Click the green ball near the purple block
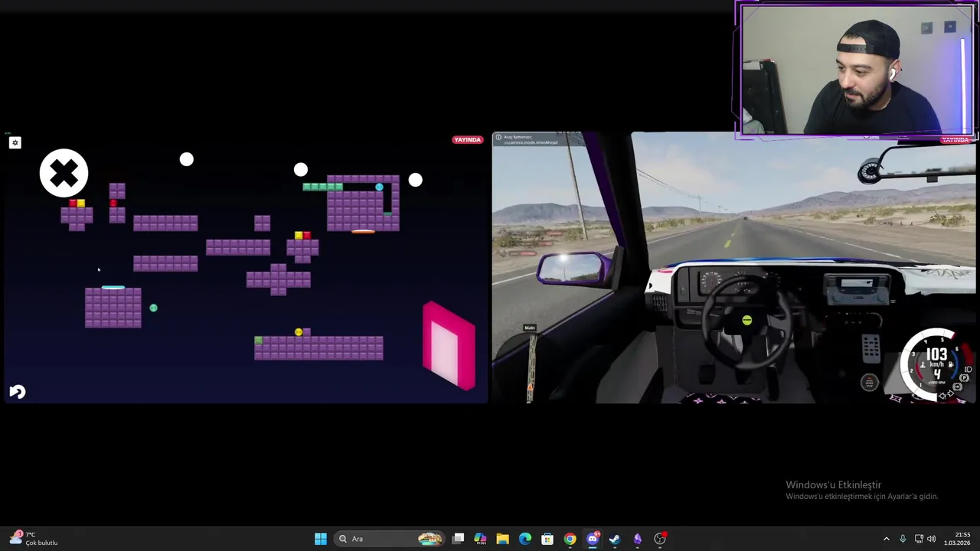 [153, 308]
